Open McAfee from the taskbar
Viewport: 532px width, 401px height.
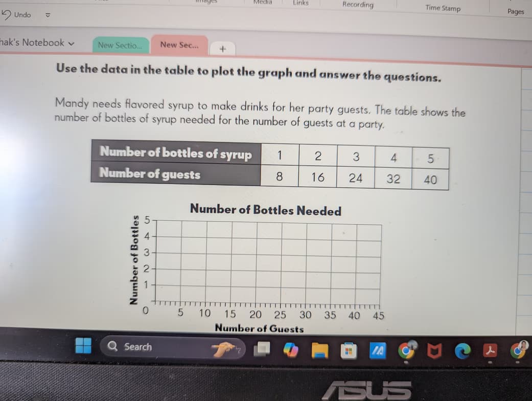[433, 347]
